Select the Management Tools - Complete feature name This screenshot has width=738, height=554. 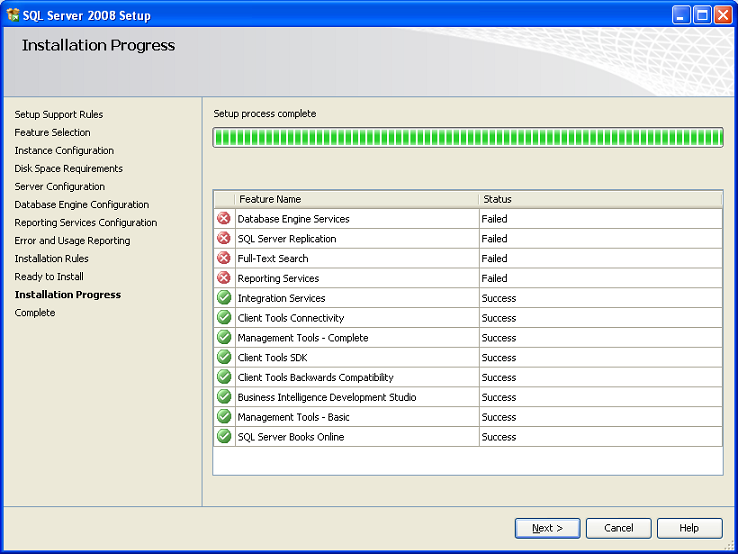tap(303, 337)
